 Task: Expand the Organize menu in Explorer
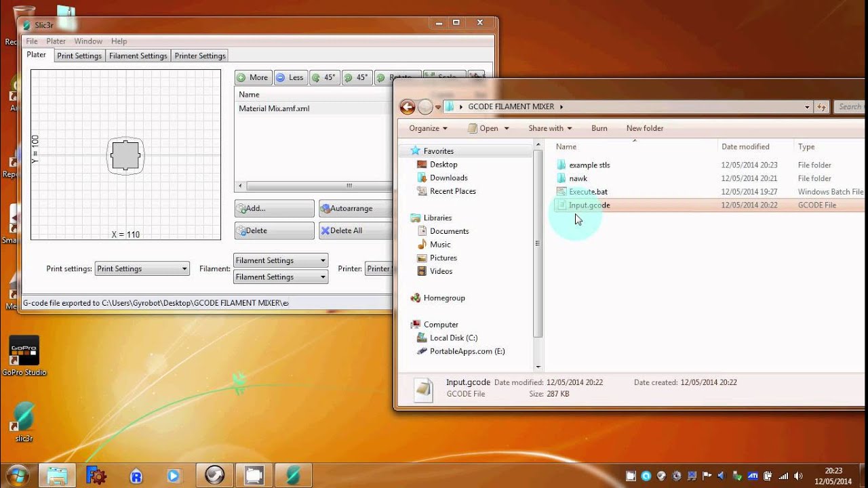click(428, 128)
